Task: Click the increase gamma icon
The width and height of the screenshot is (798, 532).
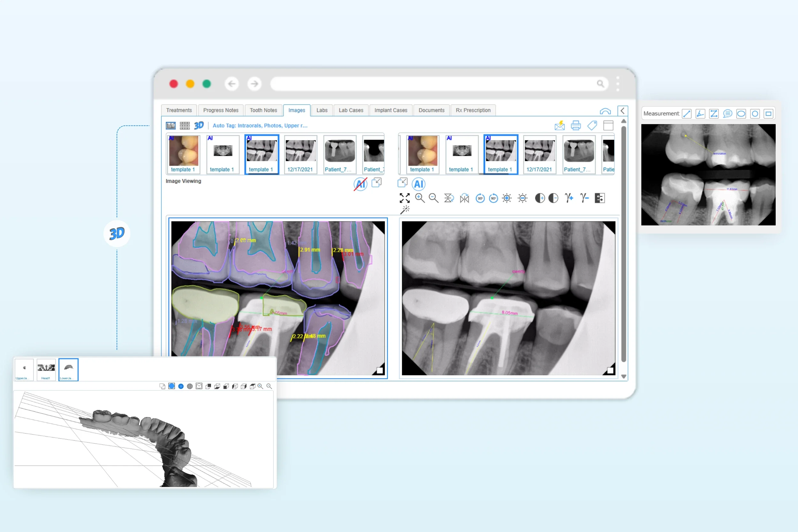Action: tap(569, 198)
